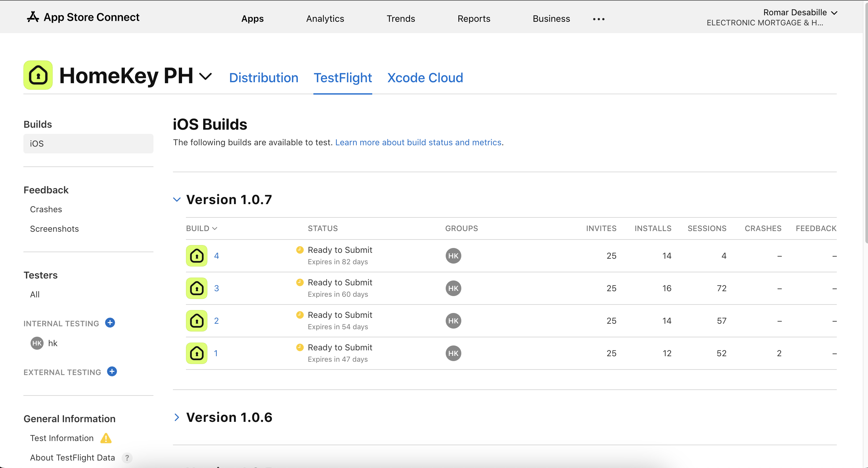This screenshot has height=468, width=868.
Task: Open About TestFlight Data in sidebar
Action: point(72,458)
